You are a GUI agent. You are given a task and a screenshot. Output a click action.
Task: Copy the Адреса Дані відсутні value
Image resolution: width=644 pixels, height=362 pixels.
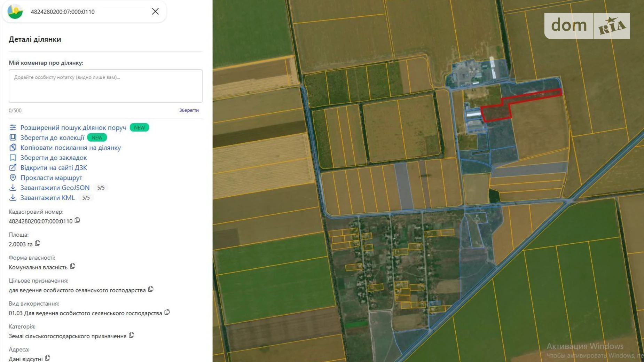tap(48, 358)
